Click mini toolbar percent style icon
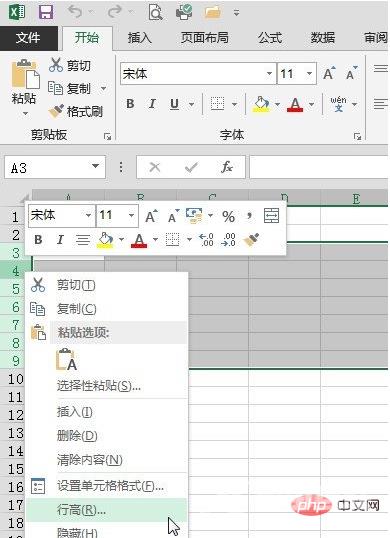The width and height of the screenshot is (390, 538). click(228, 216)
